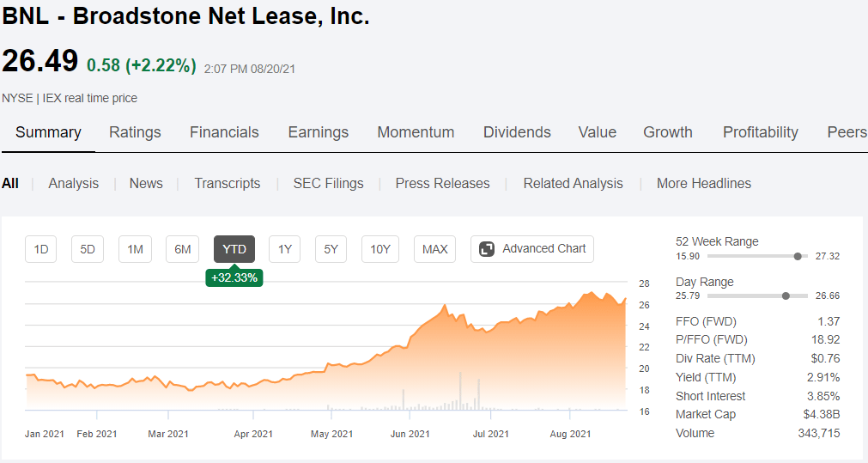
Task: Open the Advanced Chart expand icon
Action: point(487,249)
